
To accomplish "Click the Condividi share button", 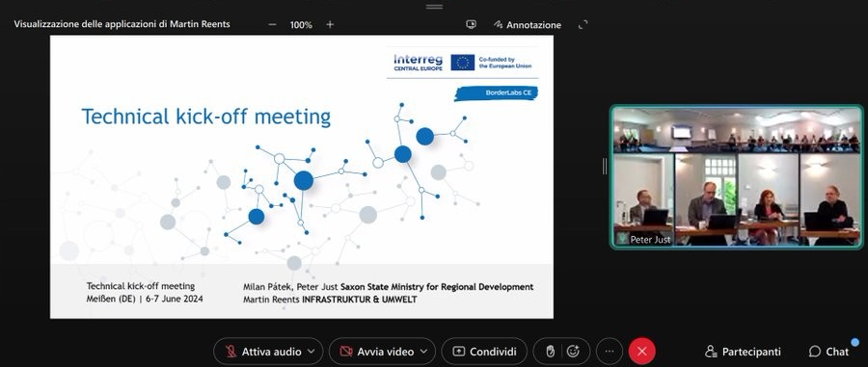I will [x=484, y=352].
